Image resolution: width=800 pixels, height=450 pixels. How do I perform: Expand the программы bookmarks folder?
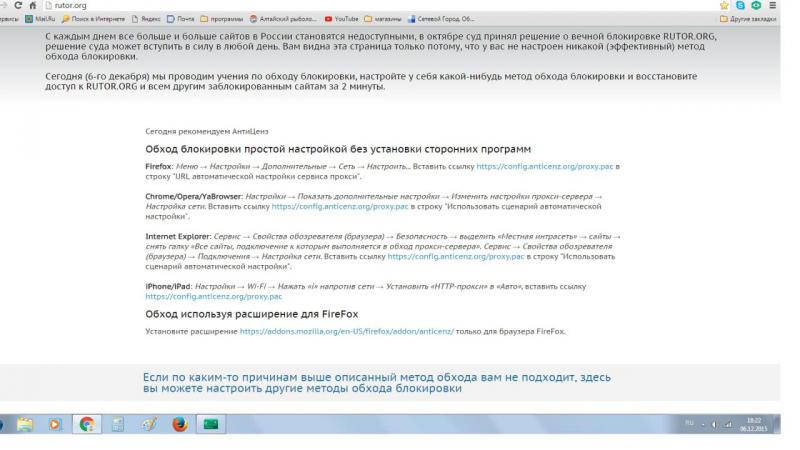pyautogui.click(x=222, y=19)
